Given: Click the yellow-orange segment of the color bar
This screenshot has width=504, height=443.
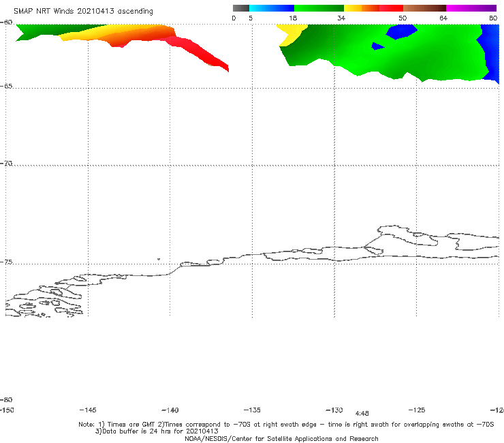Looking at the screenshot, I should coord(362,8).
